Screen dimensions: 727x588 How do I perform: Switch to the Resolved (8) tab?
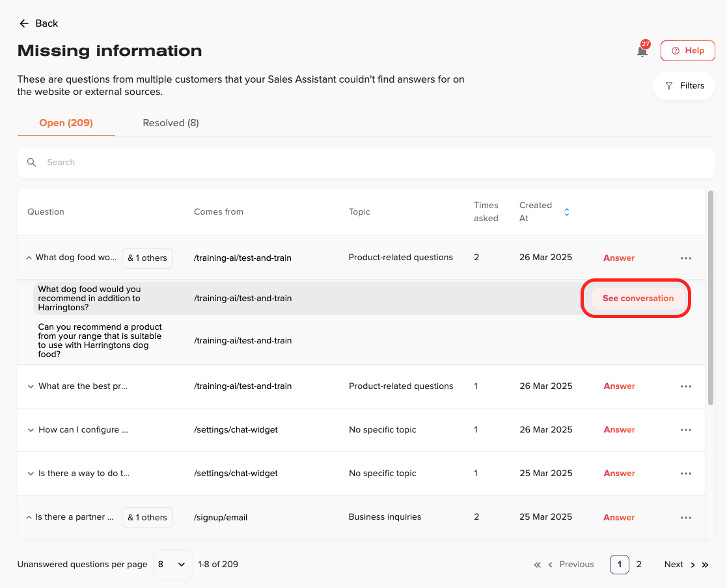171,123
